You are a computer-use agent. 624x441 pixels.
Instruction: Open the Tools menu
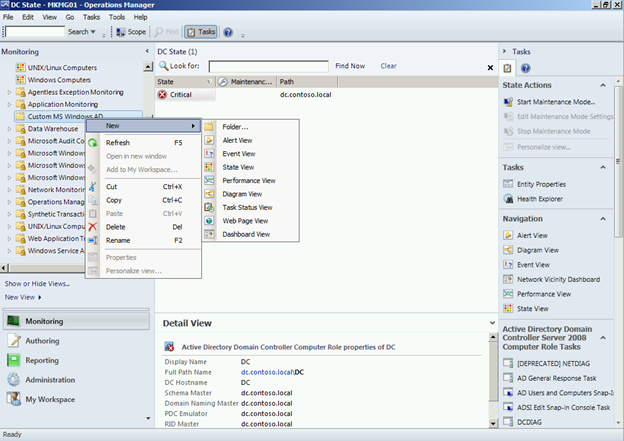coord(117,17)
